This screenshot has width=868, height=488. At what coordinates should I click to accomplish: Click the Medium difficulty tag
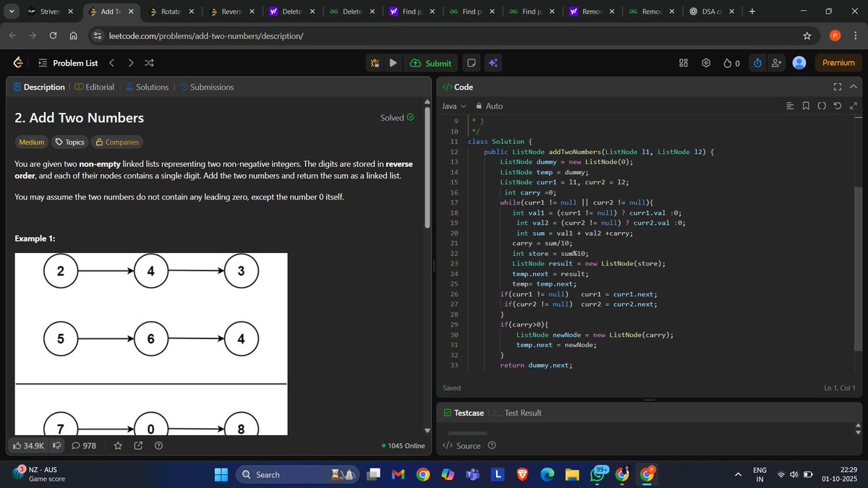32,142
